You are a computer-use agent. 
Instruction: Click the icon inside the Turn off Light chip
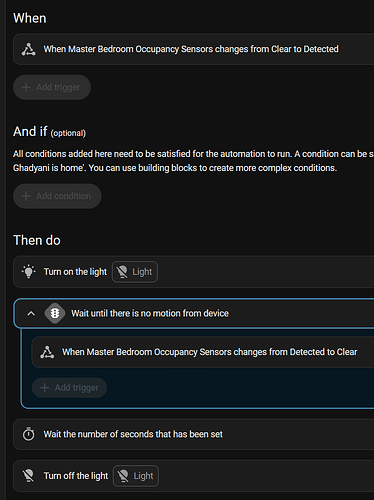123,476
